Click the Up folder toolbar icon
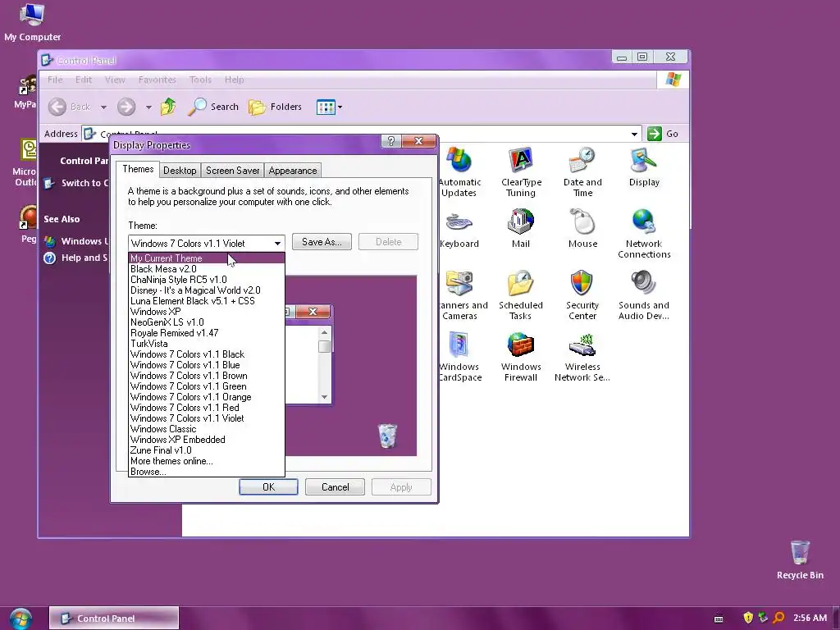 [168, 107]
